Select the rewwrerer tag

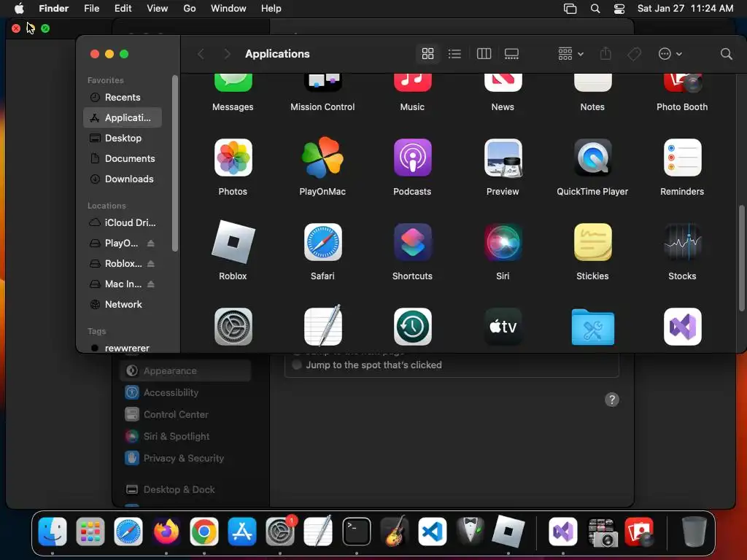123,348
